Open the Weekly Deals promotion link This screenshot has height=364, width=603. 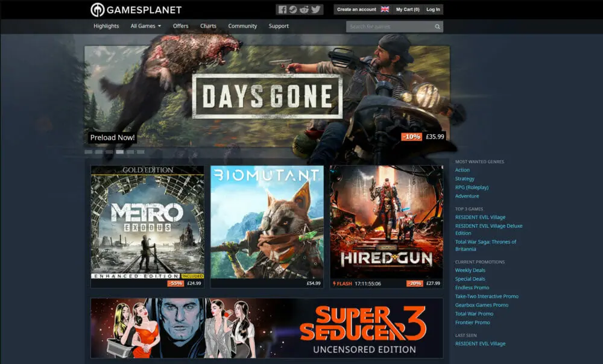coord(470,271)
